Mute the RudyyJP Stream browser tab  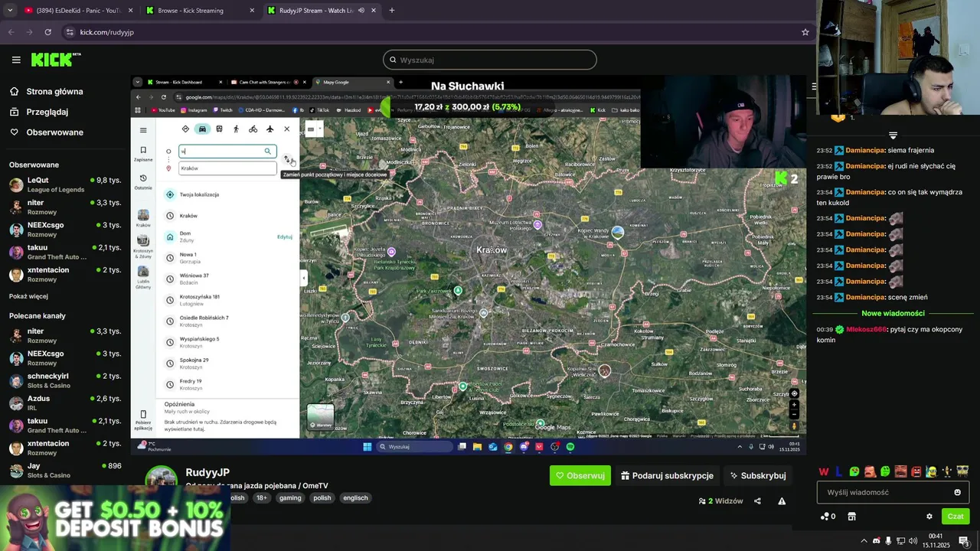(361, 11)
